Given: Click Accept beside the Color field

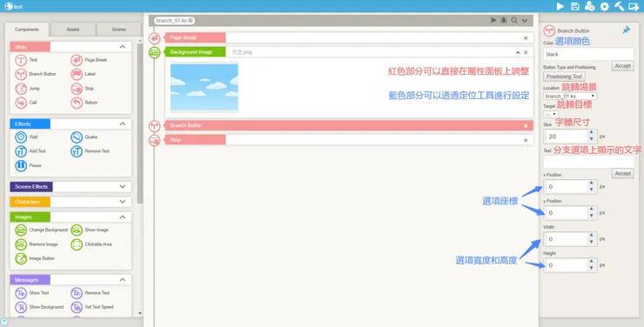Looking at the screenshot, I should 622,66.
